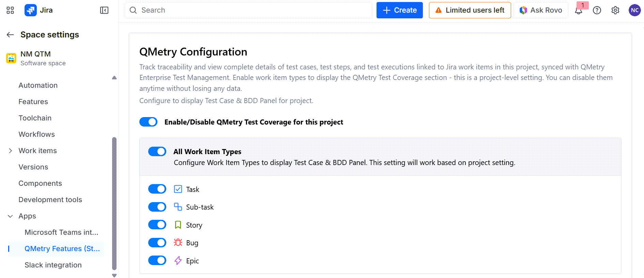Viewport: 644px width, 278px height.
Task: Open Microsoft Teams integration item
Action: click(x=61, y=232)
